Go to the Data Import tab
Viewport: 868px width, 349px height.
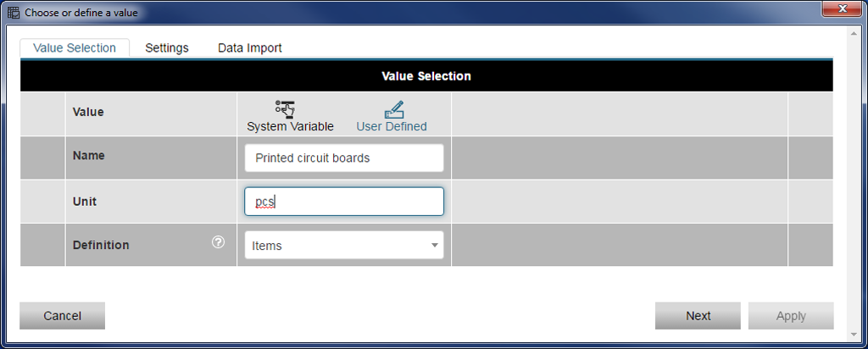pyautogui.click(x=249, y=48)
